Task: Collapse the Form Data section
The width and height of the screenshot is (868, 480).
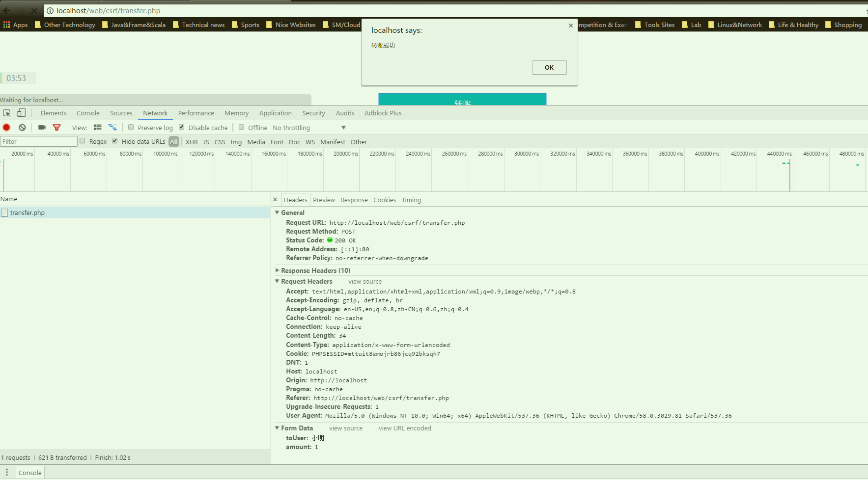Action: 278,428
